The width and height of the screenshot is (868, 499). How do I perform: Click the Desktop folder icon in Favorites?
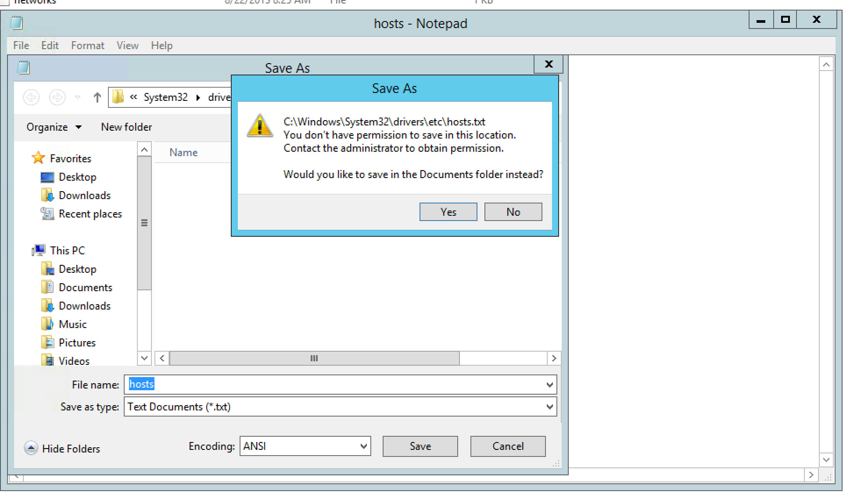[47, 177]
